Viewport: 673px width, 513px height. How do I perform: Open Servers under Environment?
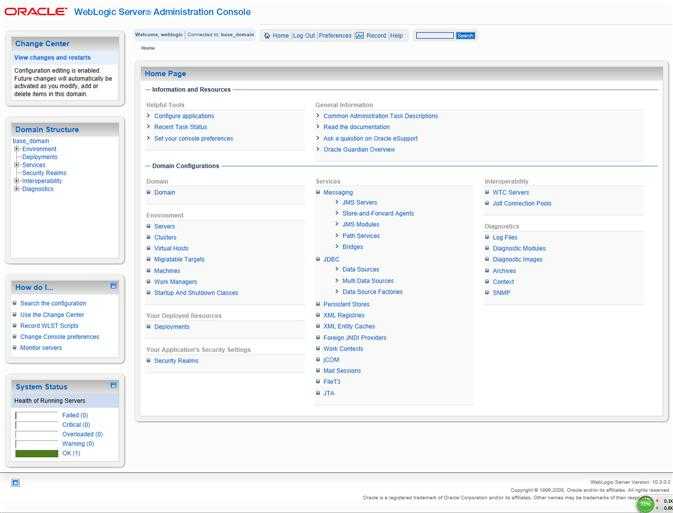(164, 226)
